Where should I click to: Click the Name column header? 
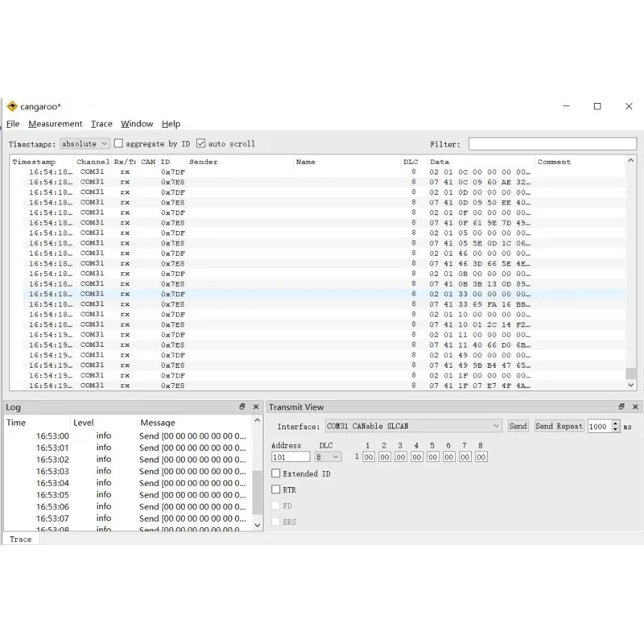click(347, 162)
